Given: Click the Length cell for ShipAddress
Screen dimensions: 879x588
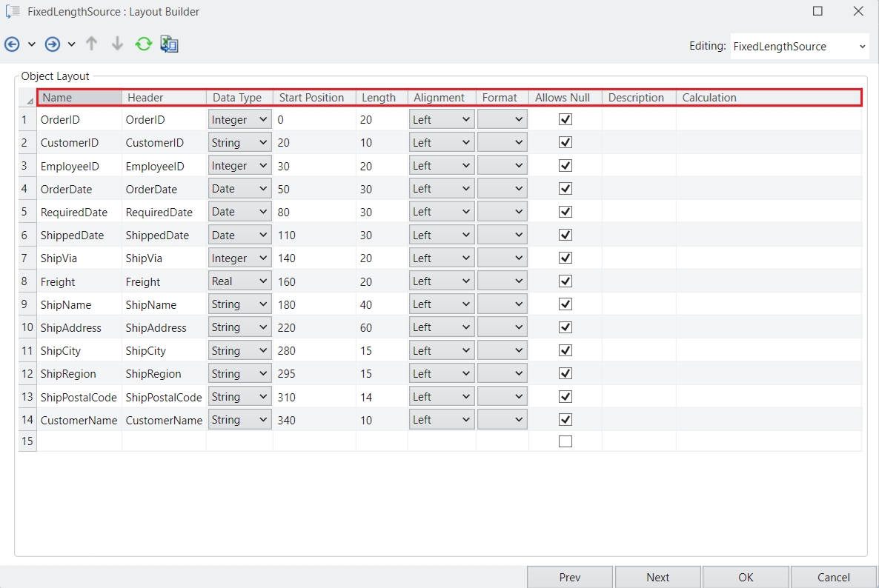Looking at the screenshot, I should 381,327.
